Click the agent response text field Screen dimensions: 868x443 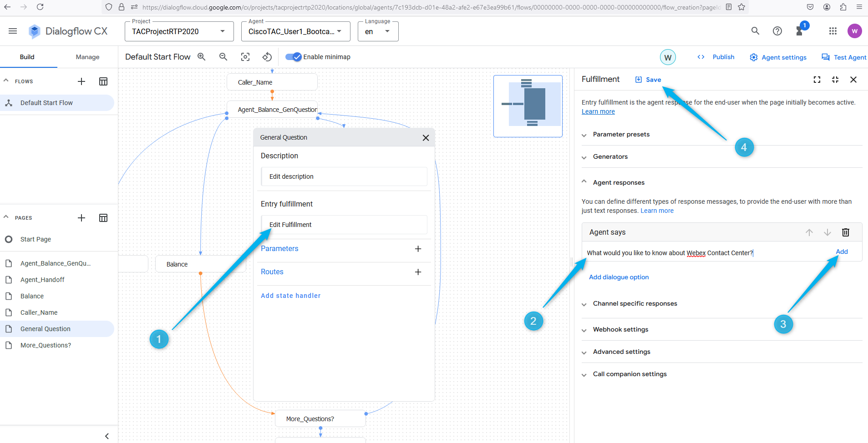coord(707,253)
